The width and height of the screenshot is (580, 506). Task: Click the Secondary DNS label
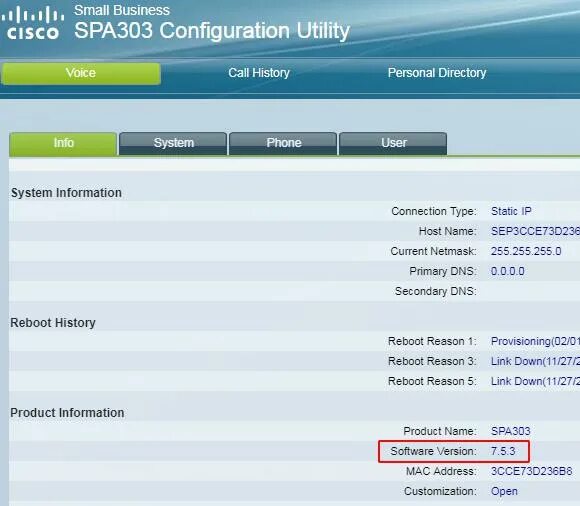(x=436, y=291)
